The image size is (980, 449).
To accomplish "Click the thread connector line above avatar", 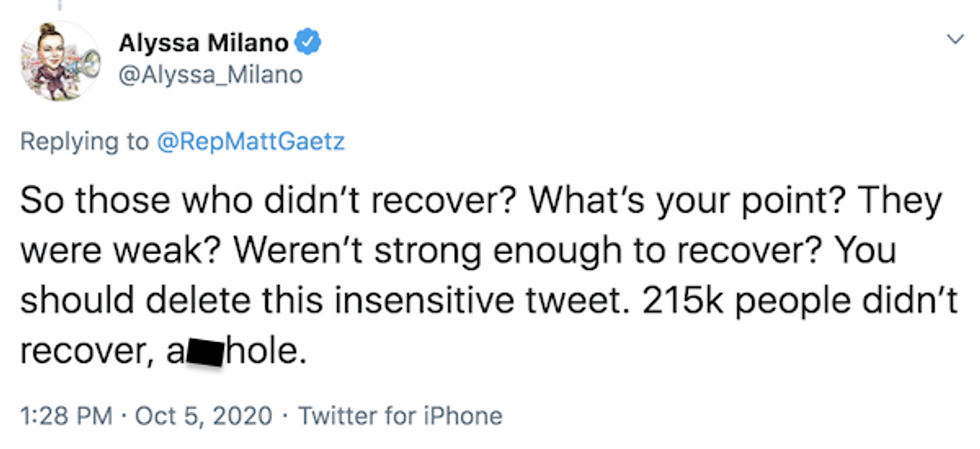I will (59, 5).
